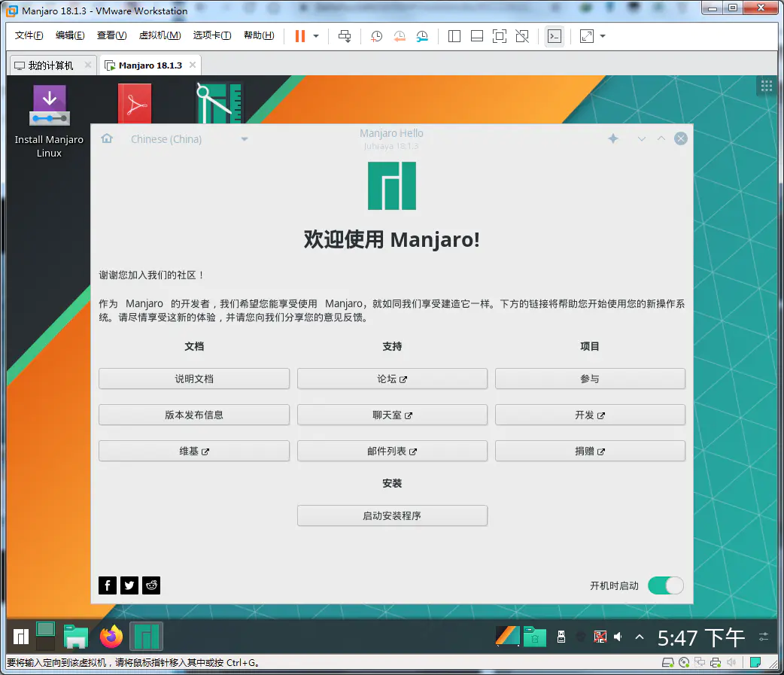
Task: Open the file manager from the panel
Action: point(76,637)
